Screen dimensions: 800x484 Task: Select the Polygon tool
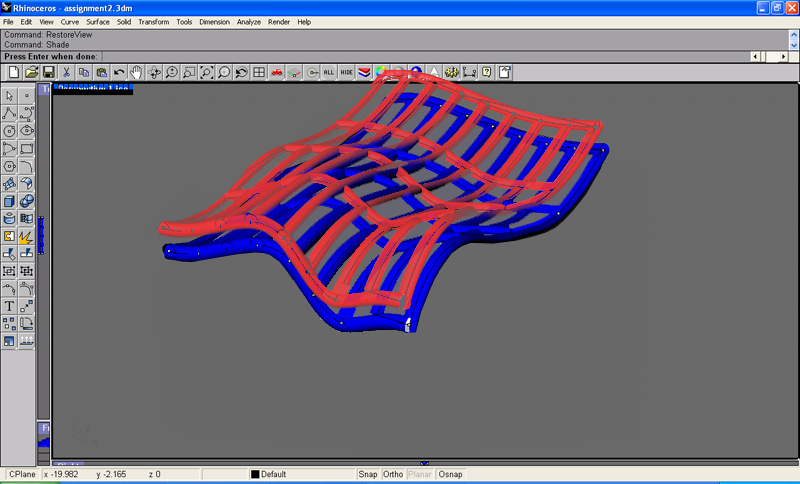[9, 166]
